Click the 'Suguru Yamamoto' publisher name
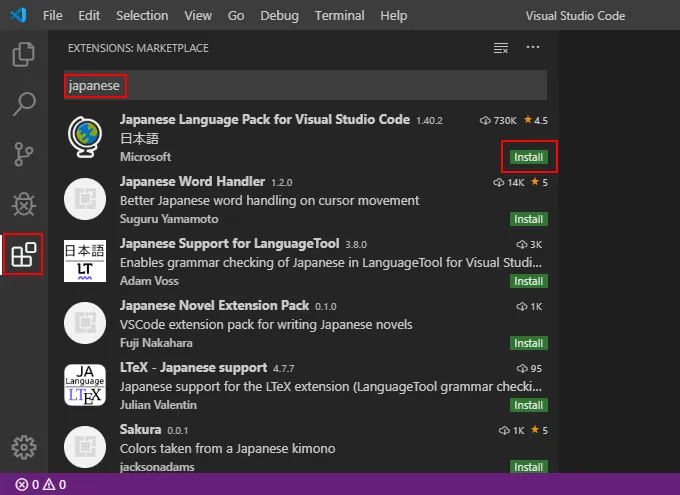The width and height of the screenshot is (680, 495). pos(169,219)
